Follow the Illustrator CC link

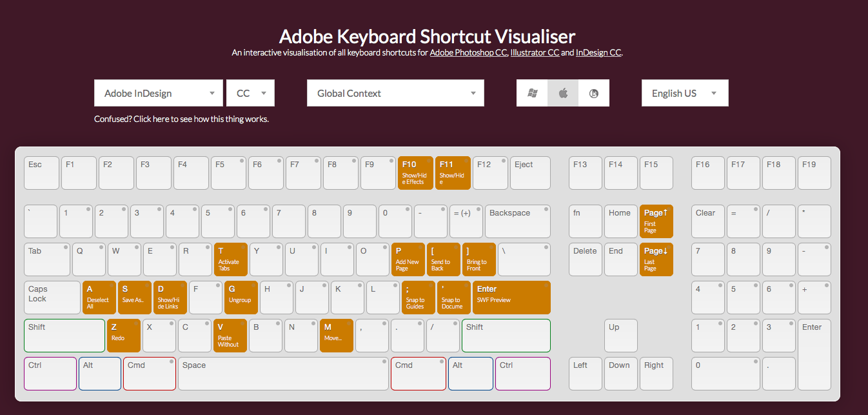pos(535,53)
